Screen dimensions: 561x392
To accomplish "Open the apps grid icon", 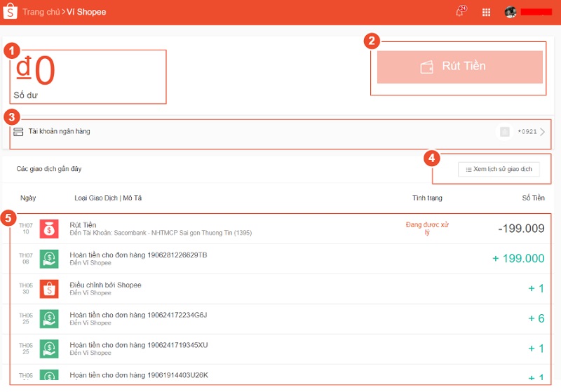I will [x=486, y=12].
